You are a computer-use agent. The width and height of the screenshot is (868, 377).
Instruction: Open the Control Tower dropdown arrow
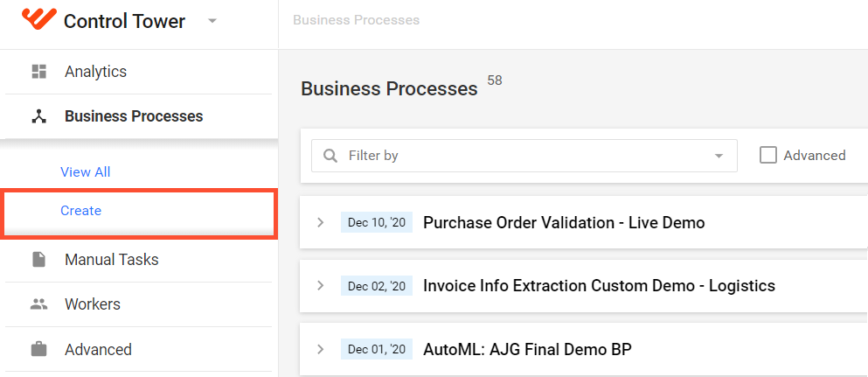(x=212, y=21)
